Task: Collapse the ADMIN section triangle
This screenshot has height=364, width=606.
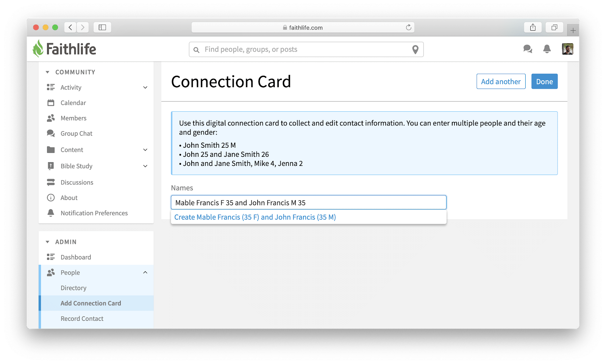Action: [47, 242]
